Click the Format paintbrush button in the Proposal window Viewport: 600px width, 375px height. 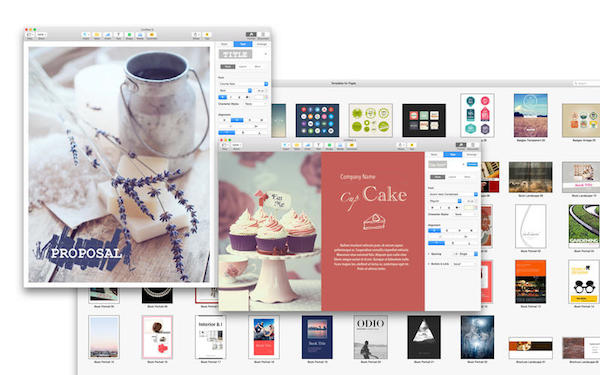pos(251,35)
